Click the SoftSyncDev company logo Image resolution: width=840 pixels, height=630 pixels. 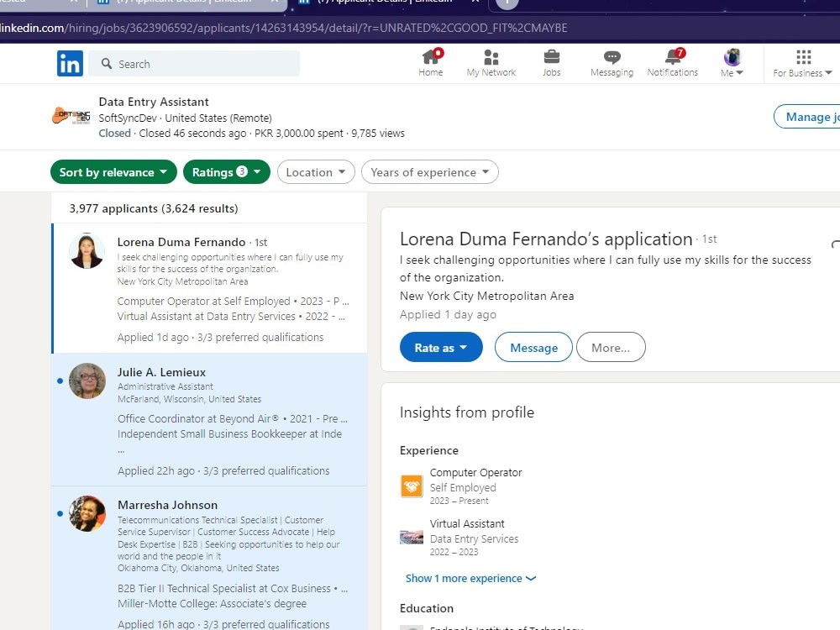tap(71, 115)
